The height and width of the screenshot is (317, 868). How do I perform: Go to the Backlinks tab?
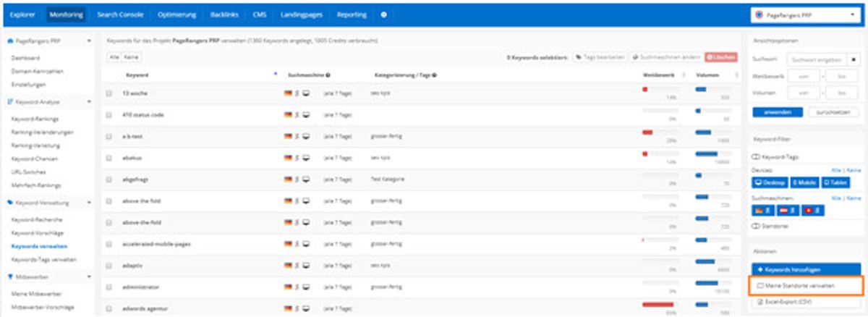(x=224, y=14)
